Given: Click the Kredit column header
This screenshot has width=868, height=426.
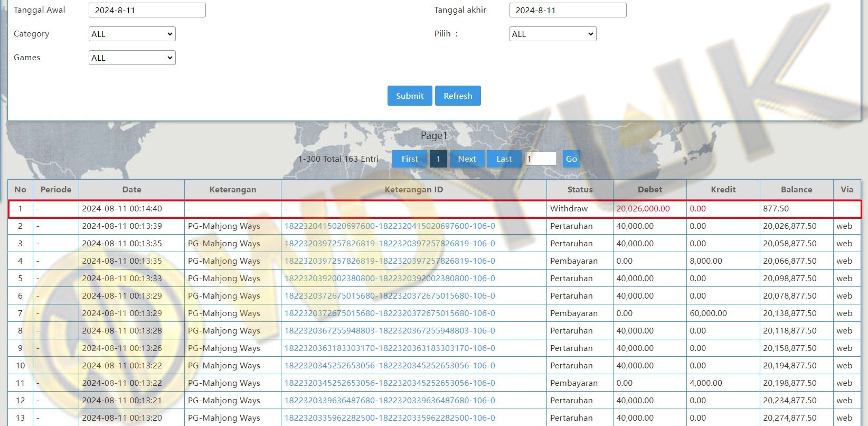Looking at the screenshot, I should (723, 189).
